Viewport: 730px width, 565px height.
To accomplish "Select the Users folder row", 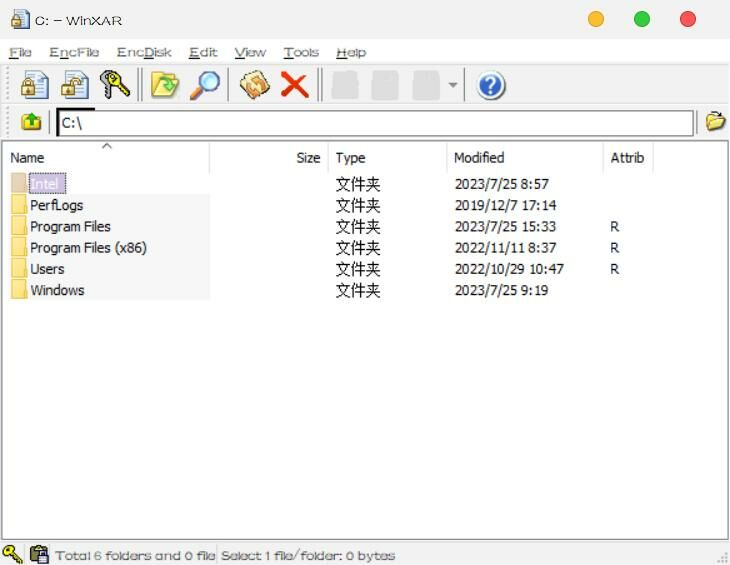I will click(x=47, y=269).
